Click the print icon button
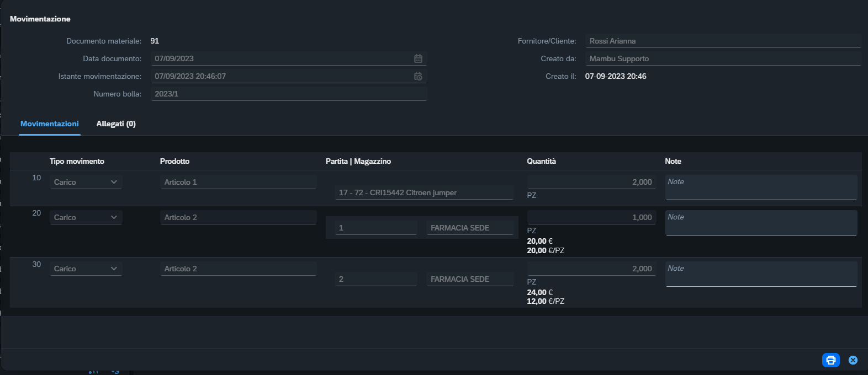Screen dimensions: 868x375 (830, 360)
